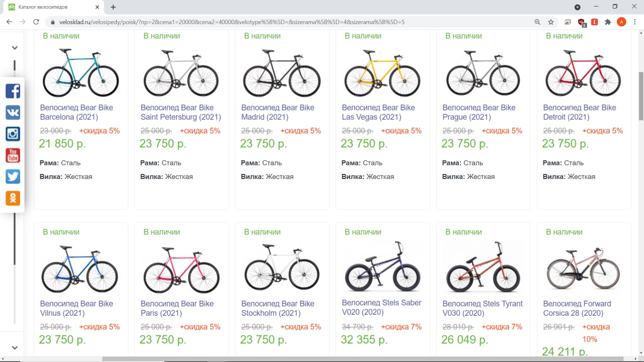Click the black Madrid bike photo
The width and height of the screenshot is (644, 362).
pos(282,73)
